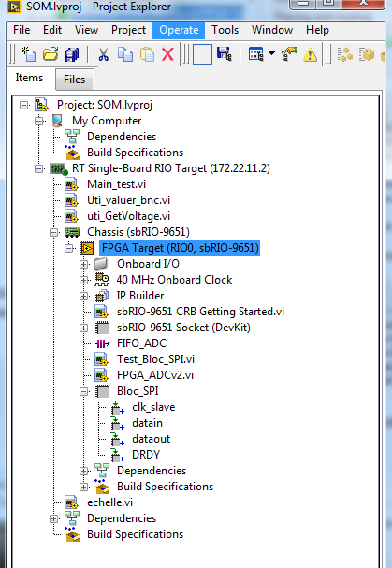Open the Project menu
392x568 pixels.
click(128, 30)
